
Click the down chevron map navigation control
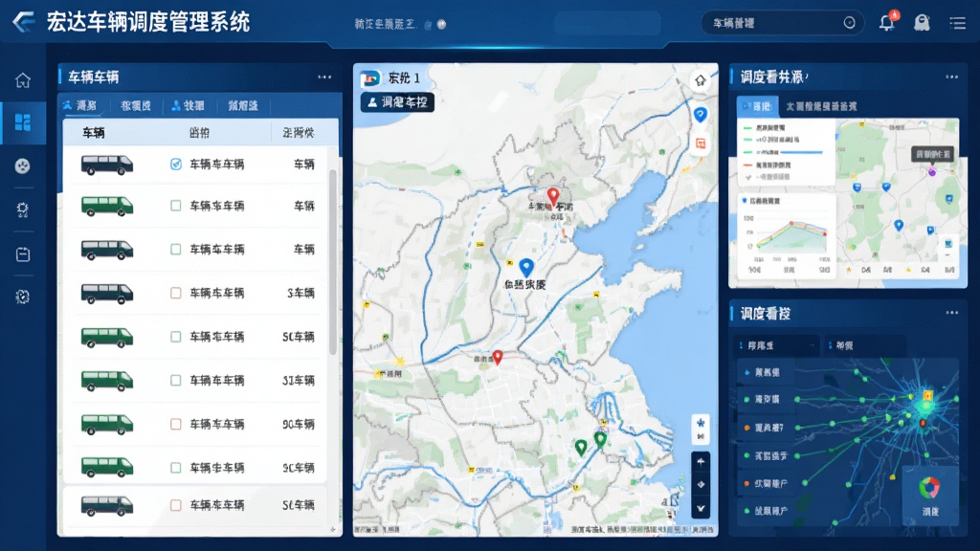(x=701, y=508)
